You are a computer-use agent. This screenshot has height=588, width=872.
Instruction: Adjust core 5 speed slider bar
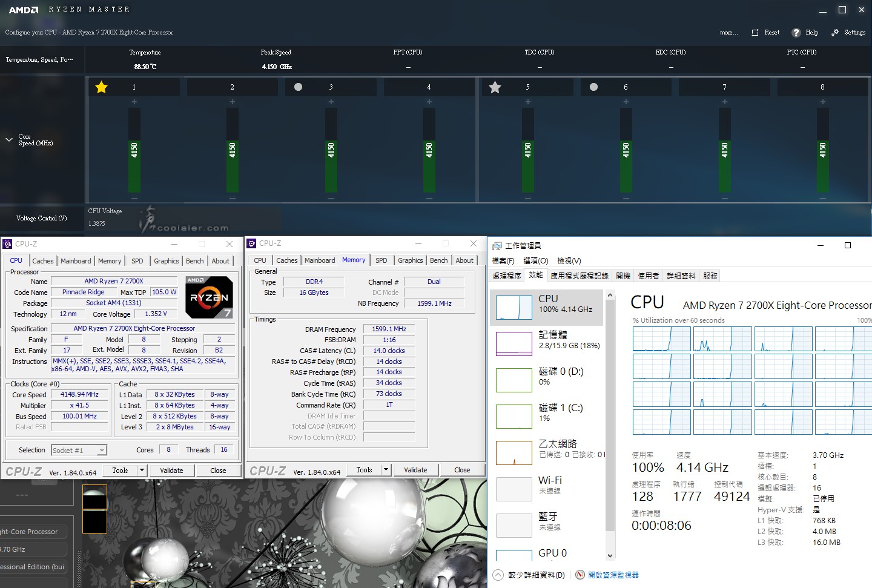click(x=527, y=150)
